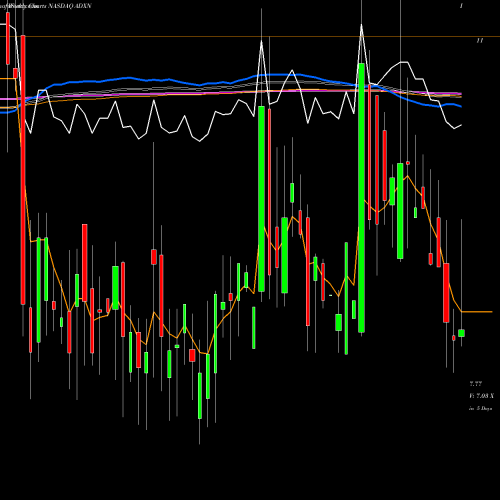Click the NASDAQ ADXN chart title
This screenshot has height=500, width=500.
(x=70, y=6)
